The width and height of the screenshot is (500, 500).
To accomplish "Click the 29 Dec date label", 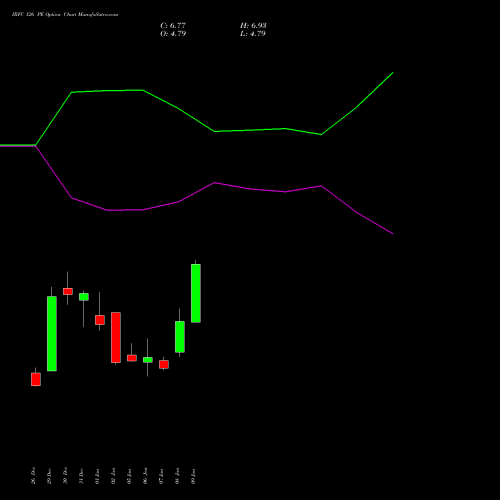I will [49, 475].
